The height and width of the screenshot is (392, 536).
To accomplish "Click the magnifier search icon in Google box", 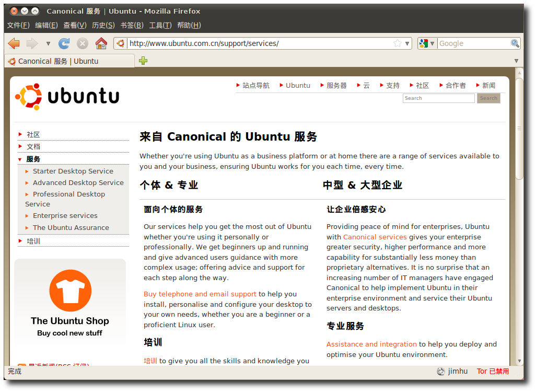I will click(515, 43).
